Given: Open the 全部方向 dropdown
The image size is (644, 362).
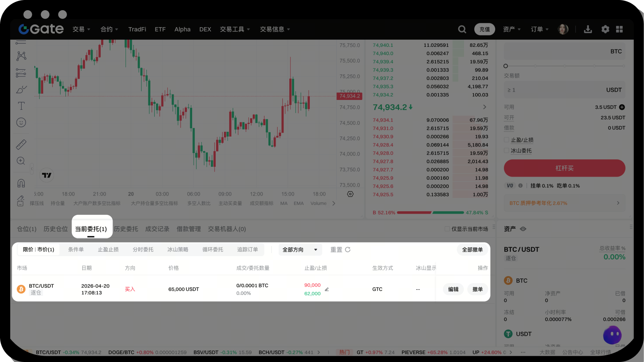Looking at the screenshot, I should tap(300, 250).
